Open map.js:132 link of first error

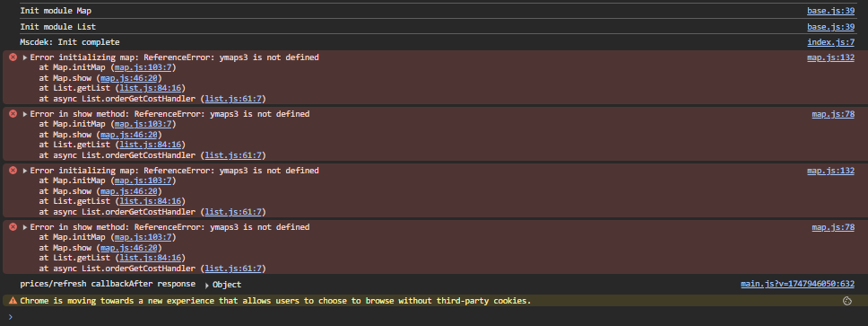(x=830, y=57)
